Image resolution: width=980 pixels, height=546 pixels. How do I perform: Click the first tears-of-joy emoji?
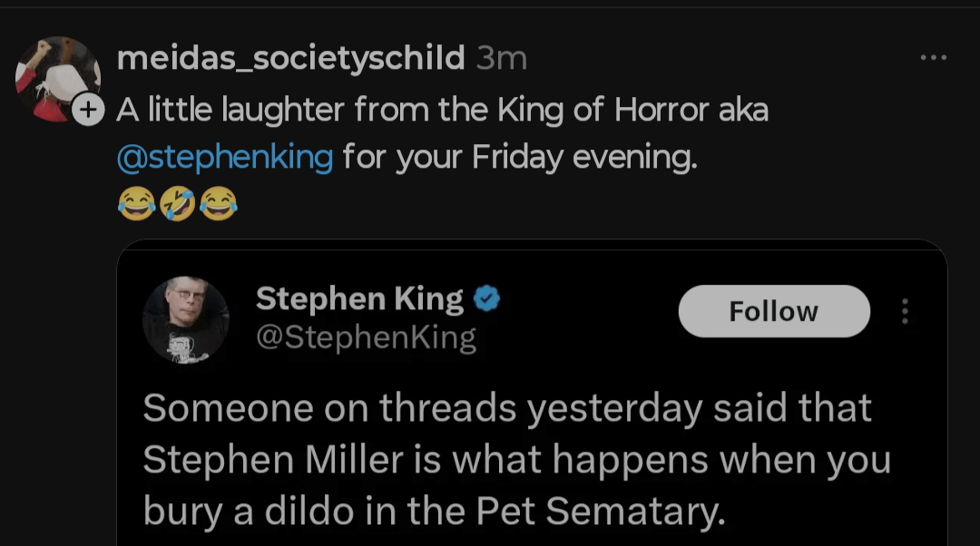tap(136, 204)
